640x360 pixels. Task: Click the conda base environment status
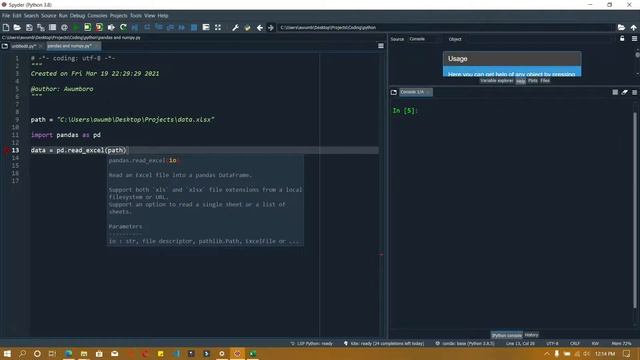465,344
